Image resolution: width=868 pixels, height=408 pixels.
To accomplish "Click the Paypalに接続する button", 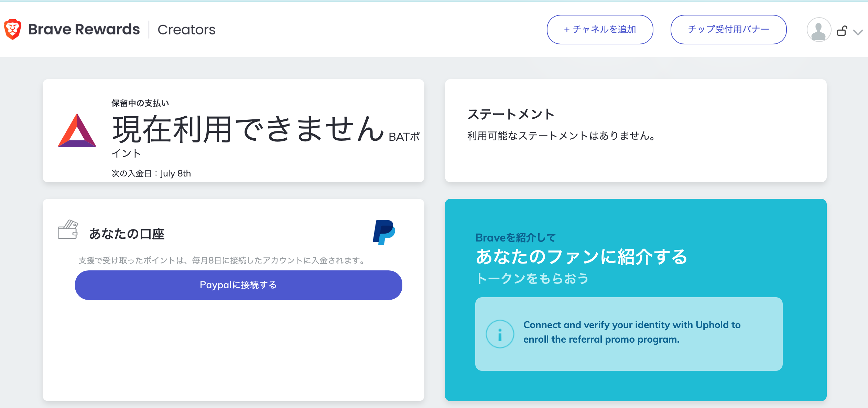I will click(238, 285).
